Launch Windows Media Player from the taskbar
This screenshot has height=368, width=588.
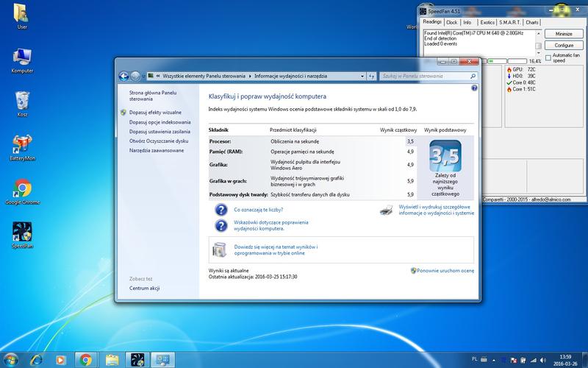[x=60, y=360]
